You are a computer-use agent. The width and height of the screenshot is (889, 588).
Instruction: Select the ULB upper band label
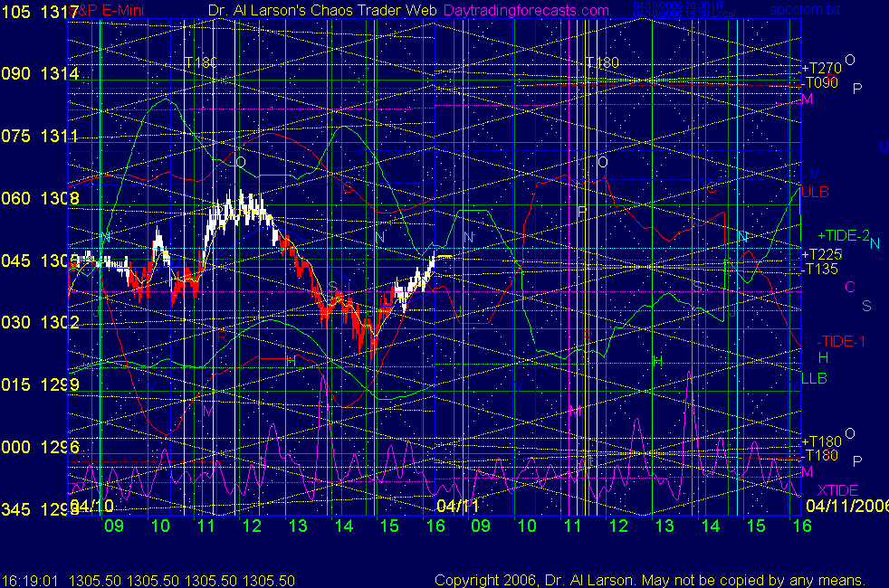pyautogui.click(x=816, y=192)
